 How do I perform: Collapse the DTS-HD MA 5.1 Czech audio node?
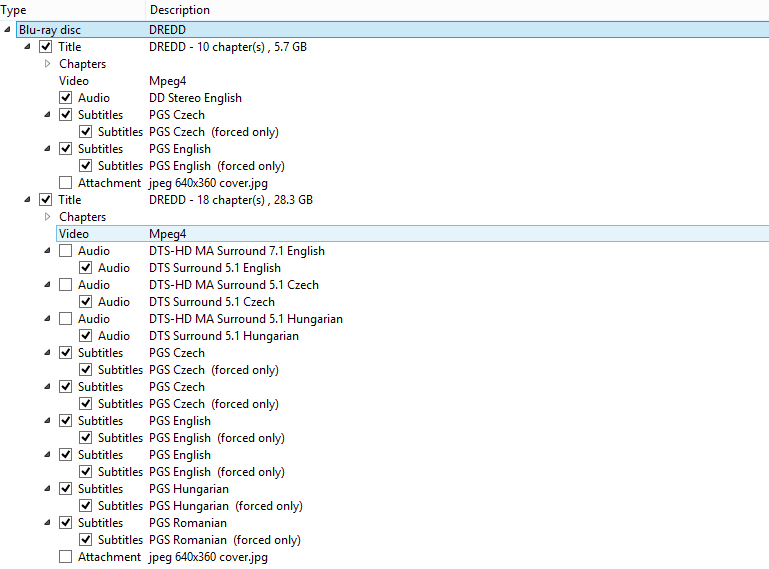(47, 285)
